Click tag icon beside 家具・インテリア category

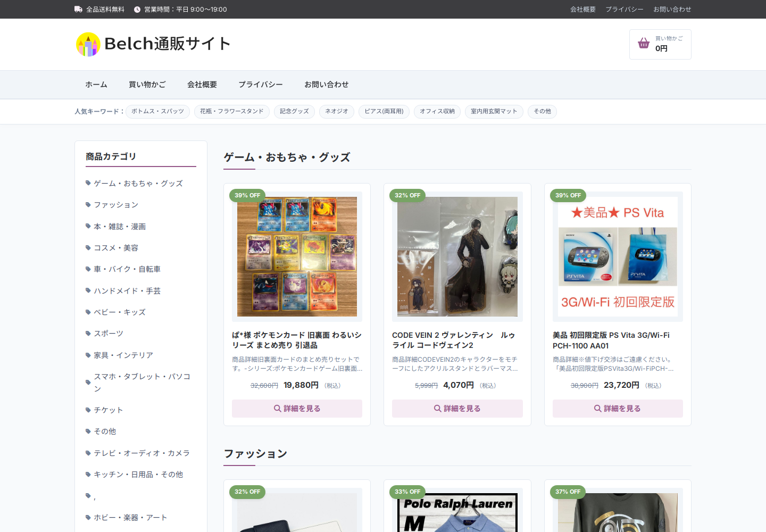88,355
